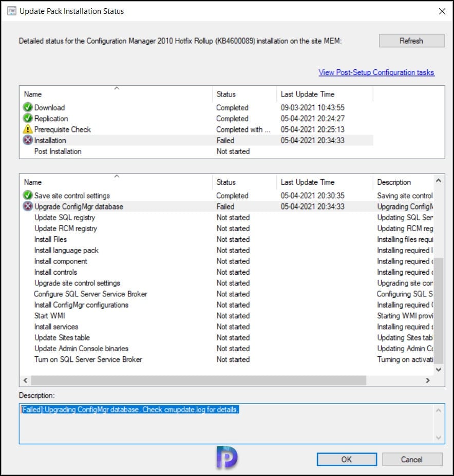
Task: Click the window icon in the title bar
Action: (11, 11)
